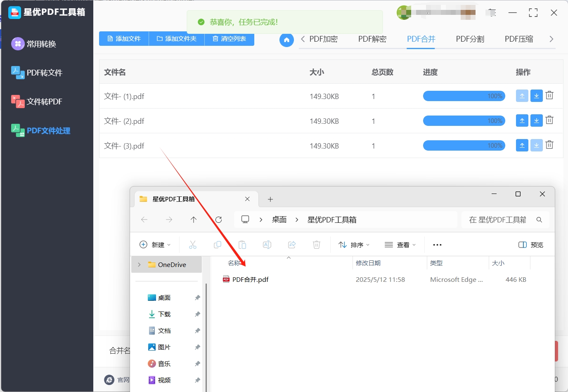
Task: Switch to the PDF合并 tab
Action: pos(421,39)
